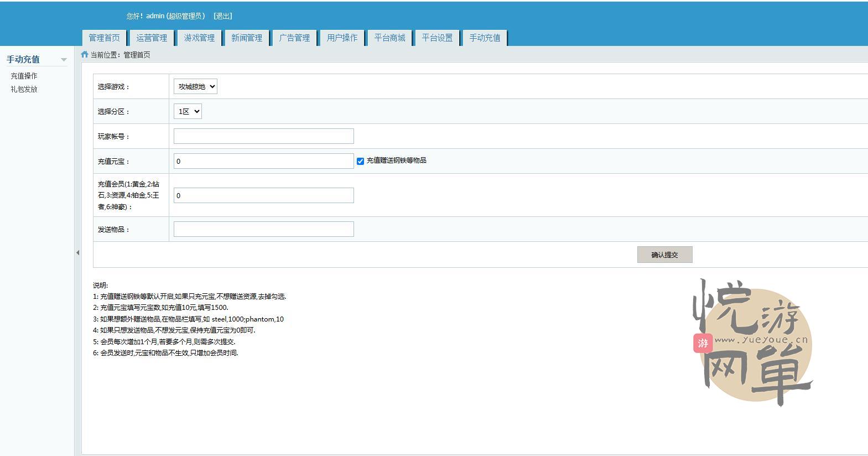Go to the 游戏管理 tab
This screenshot has width=868, height=456.
point(199,38)
